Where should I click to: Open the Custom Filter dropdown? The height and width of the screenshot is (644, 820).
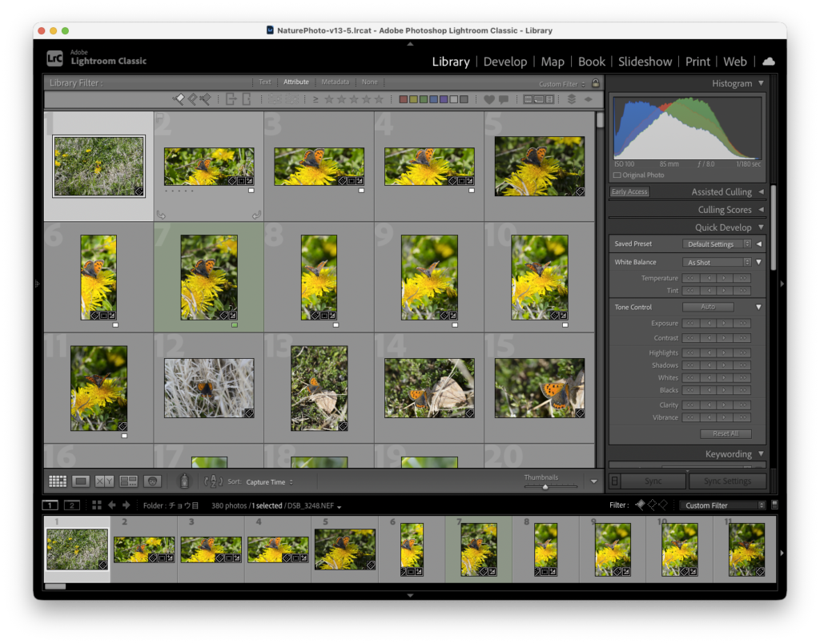point(722,505)
